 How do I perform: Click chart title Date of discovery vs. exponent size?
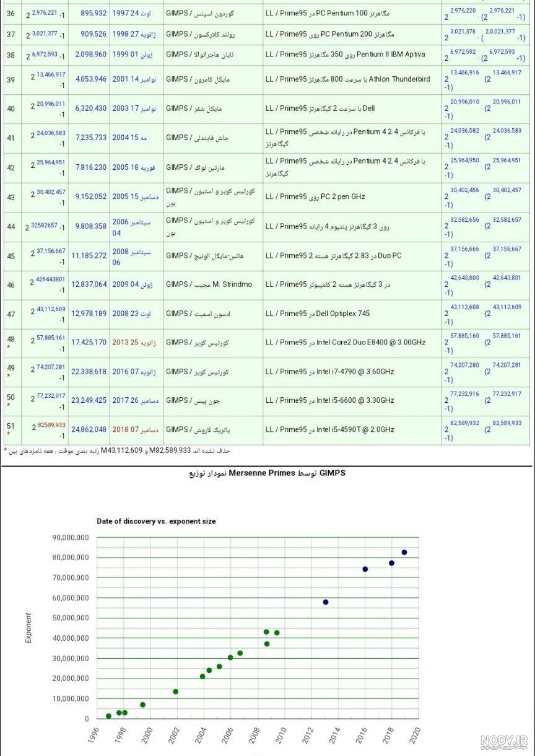tap(156, 521)
